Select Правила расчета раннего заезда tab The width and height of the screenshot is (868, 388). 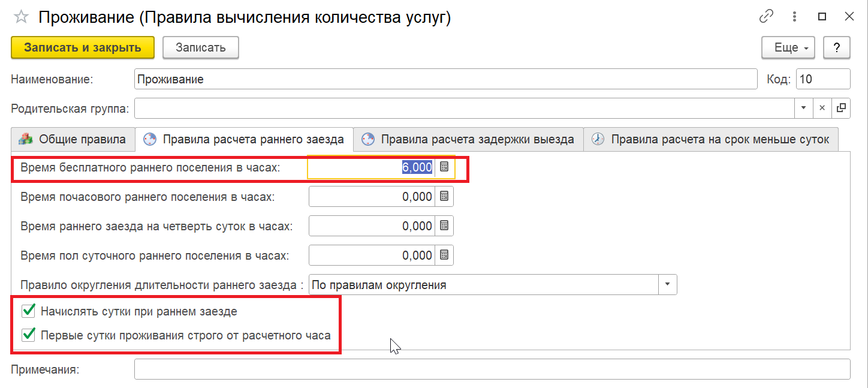(x=244, y=140)
